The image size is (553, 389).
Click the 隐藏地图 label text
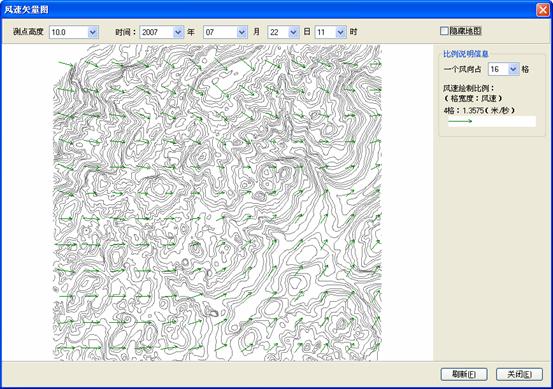[x=465, y=31]
